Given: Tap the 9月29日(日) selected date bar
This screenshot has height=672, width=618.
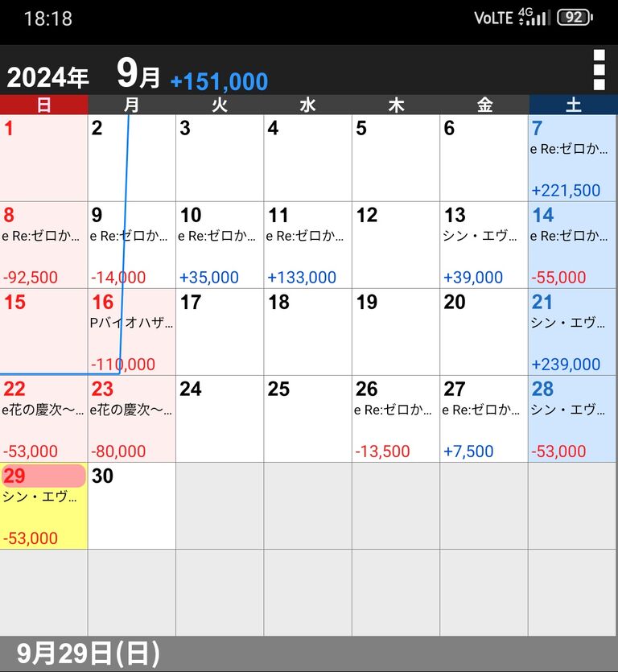Looking at the screenshot, I should (x=309, y=654).
